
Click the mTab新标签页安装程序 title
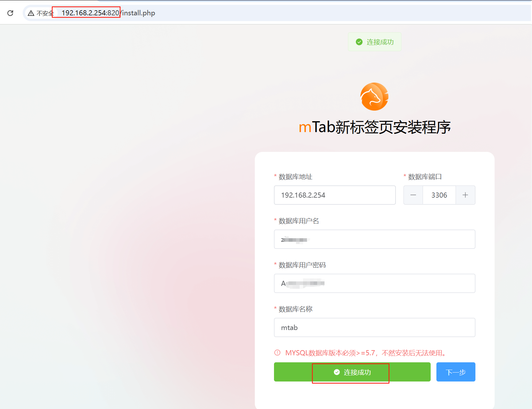[x=374, y=127]
